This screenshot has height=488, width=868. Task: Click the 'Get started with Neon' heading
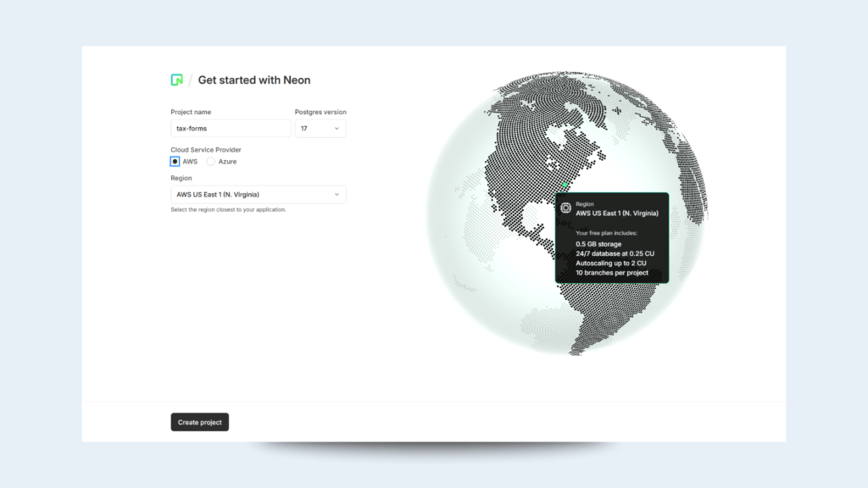point(254,80)
